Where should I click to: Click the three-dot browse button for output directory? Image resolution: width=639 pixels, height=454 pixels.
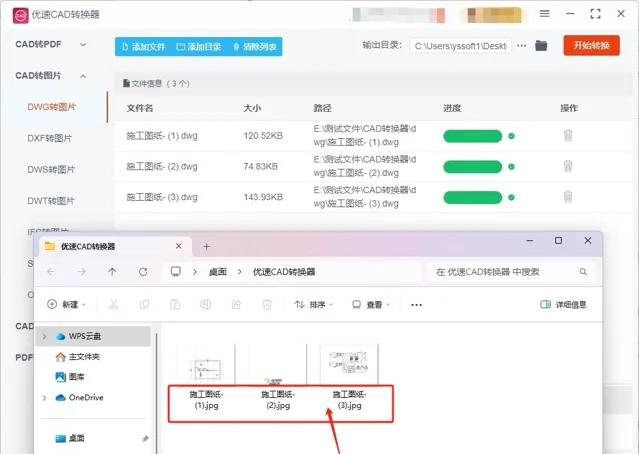tap(522, 46)
